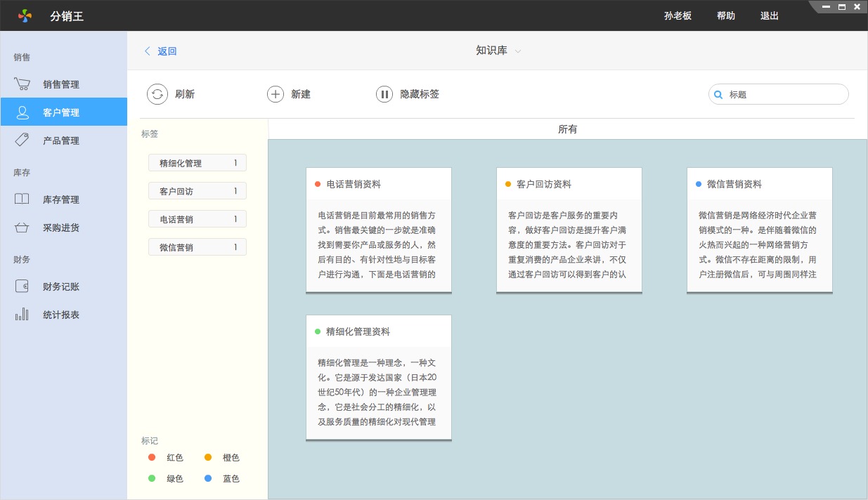
Task: Open 库存管理 via its book icon
Action: 22,199
